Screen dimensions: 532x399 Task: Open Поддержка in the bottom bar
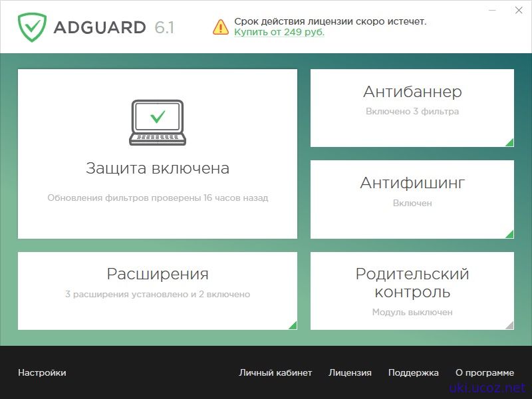[413, 372]
